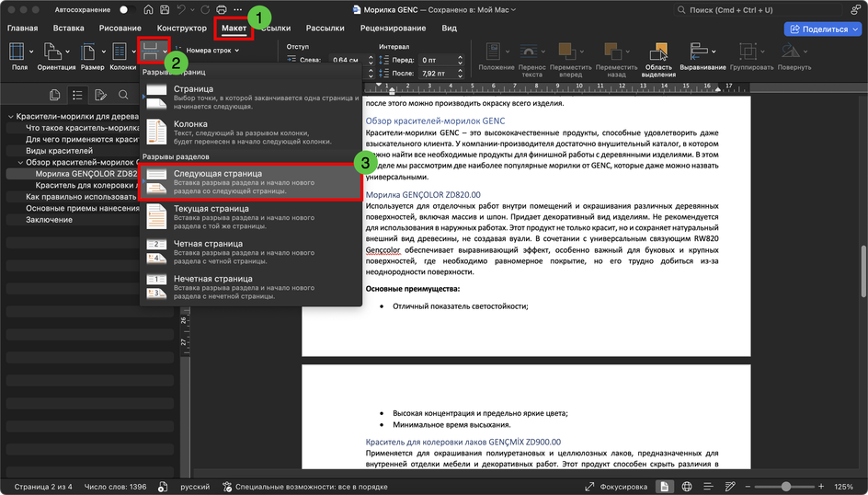Click the zoom in plus button

coord(821,487)
